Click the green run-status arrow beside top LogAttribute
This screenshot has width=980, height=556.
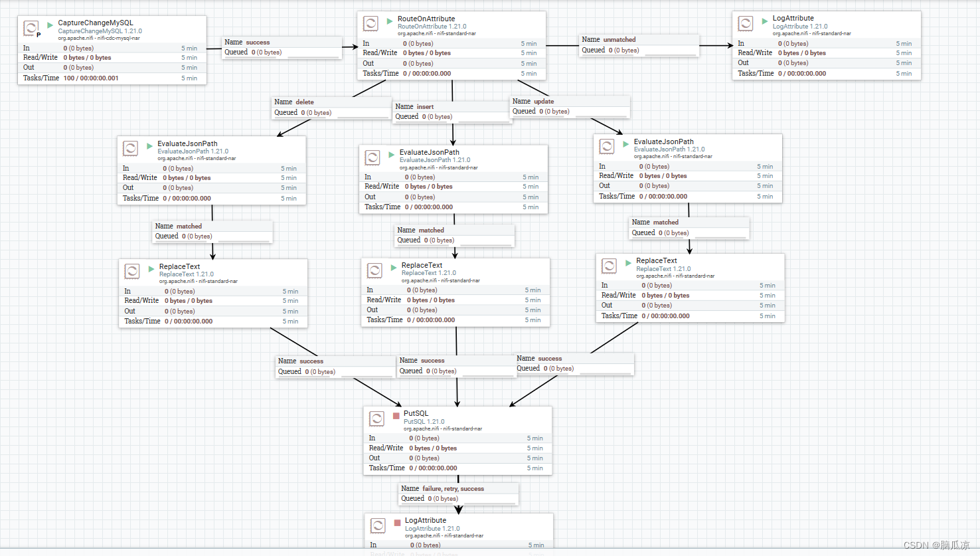(765, 21)
